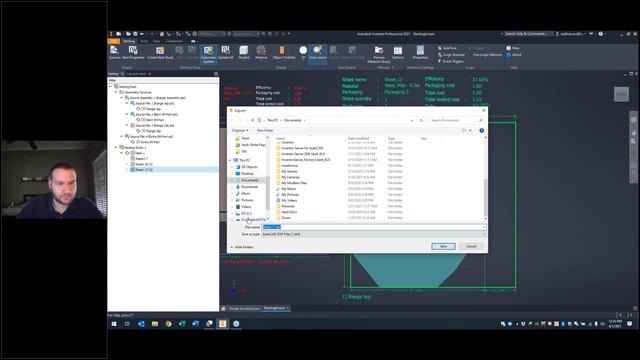Select the My Libraries folder
This screenshot has width=640, height=360.
click(290, 177)
